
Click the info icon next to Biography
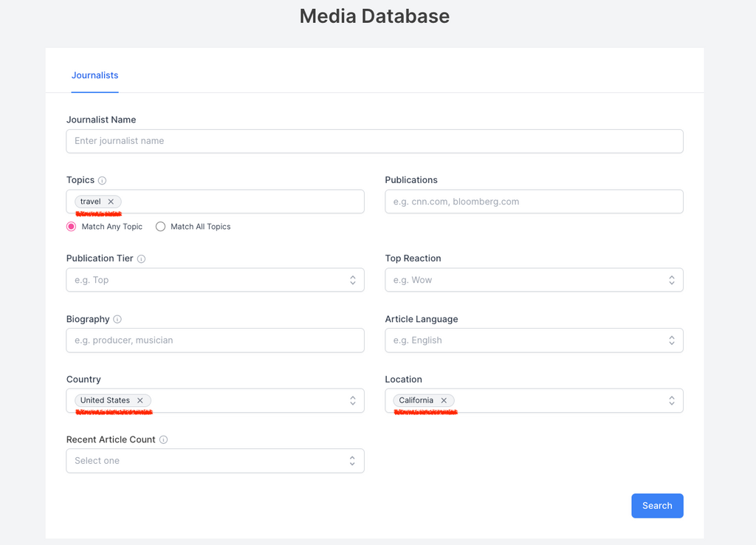117,320
